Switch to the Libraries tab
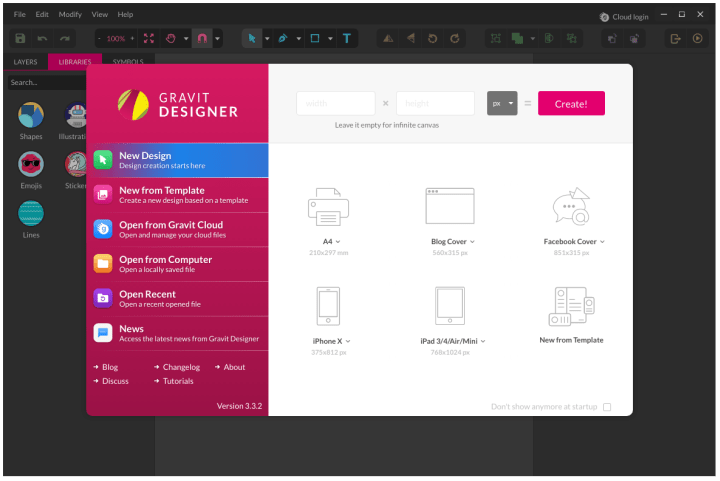720x481 pixels. 75,62
